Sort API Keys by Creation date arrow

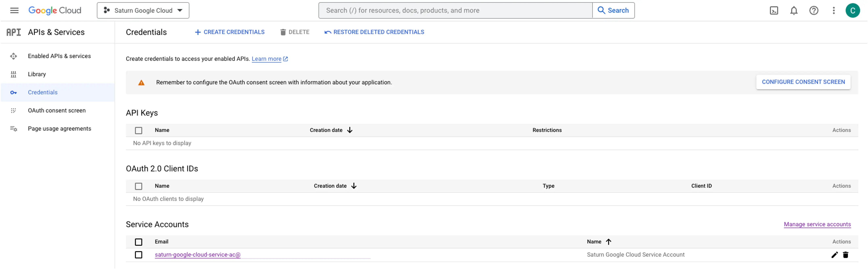350,130
